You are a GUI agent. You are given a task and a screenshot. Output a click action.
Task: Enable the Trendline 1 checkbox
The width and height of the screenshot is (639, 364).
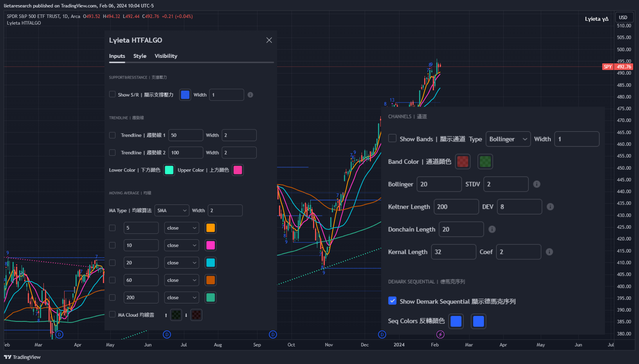(112, 135)
